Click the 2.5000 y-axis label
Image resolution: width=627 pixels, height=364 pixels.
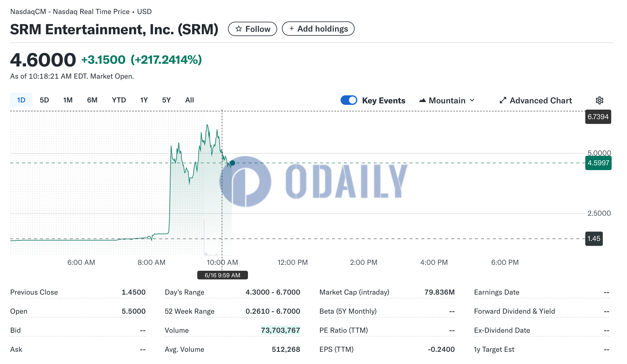coord(599,213)
